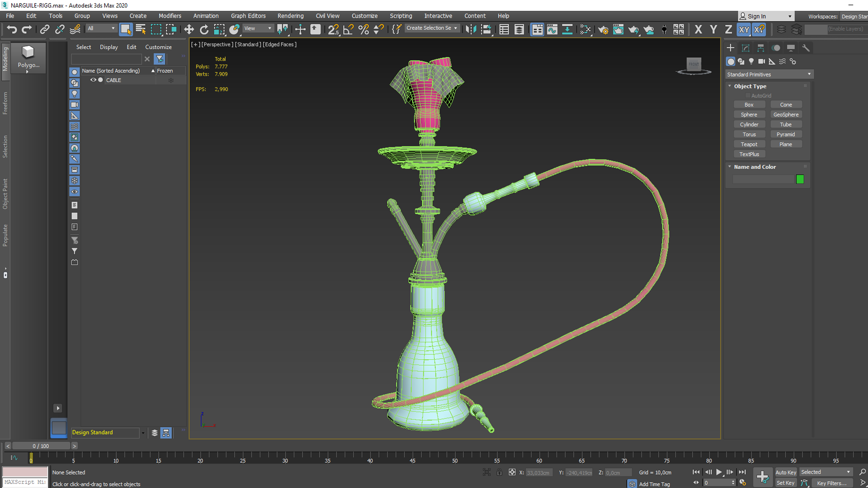Click the GeoSphere primitive button
The width and height of the screenshot is (868, 488).
pos(786,114)
